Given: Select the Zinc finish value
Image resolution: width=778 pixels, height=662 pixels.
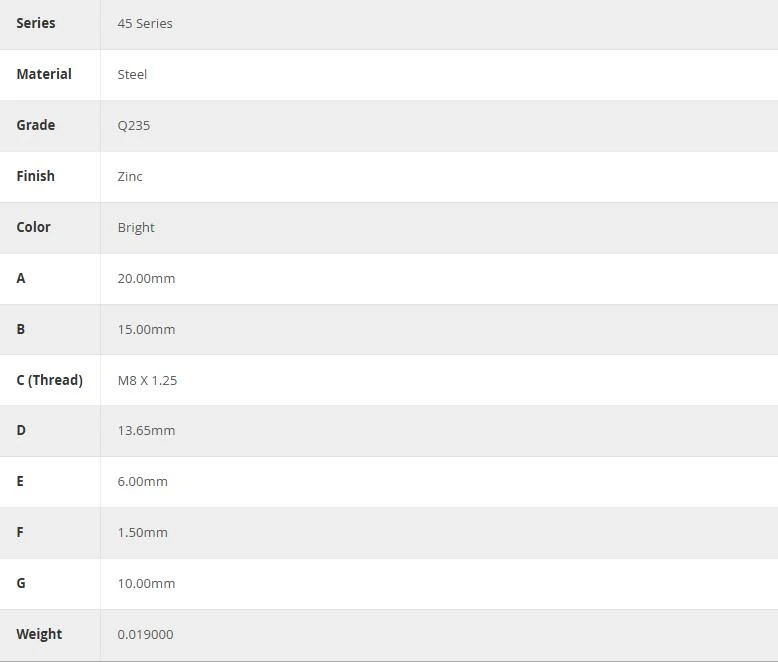Looking at the screenshot, I should click(x=130, y=177).
